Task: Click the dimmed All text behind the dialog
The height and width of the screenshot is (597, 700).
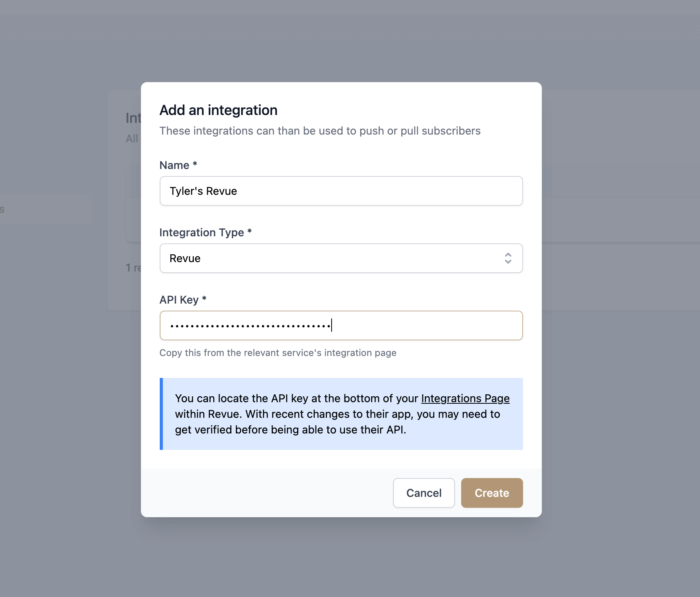Action: coord(132,138)
